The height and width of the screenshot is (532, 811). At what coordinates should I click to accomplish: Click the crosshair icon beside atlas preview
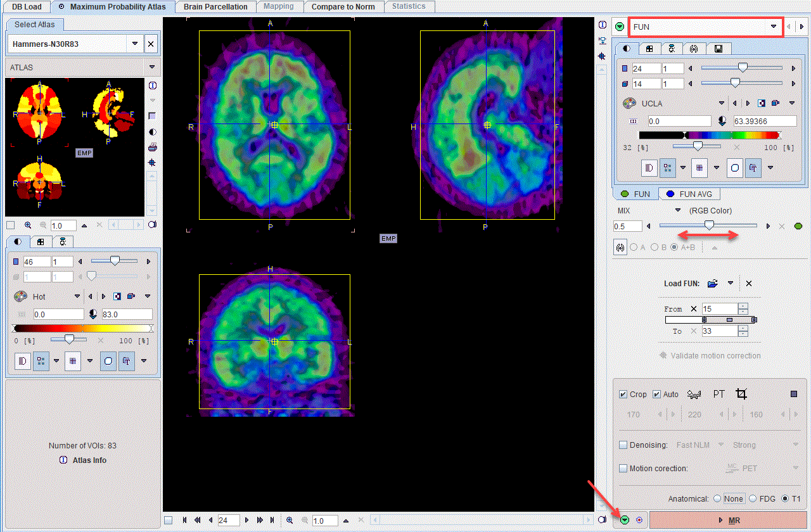153,163
